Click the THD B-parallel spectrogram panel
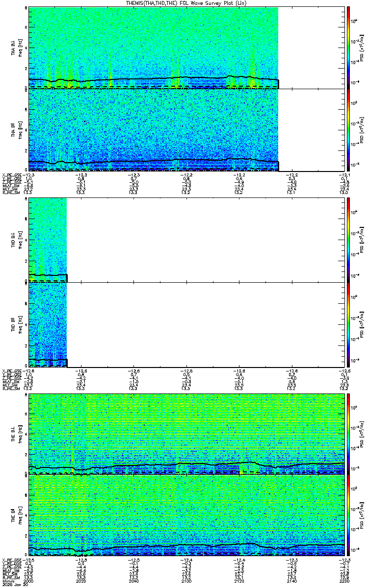This screenshot has height=588, width=368. [x=186, y=324]
